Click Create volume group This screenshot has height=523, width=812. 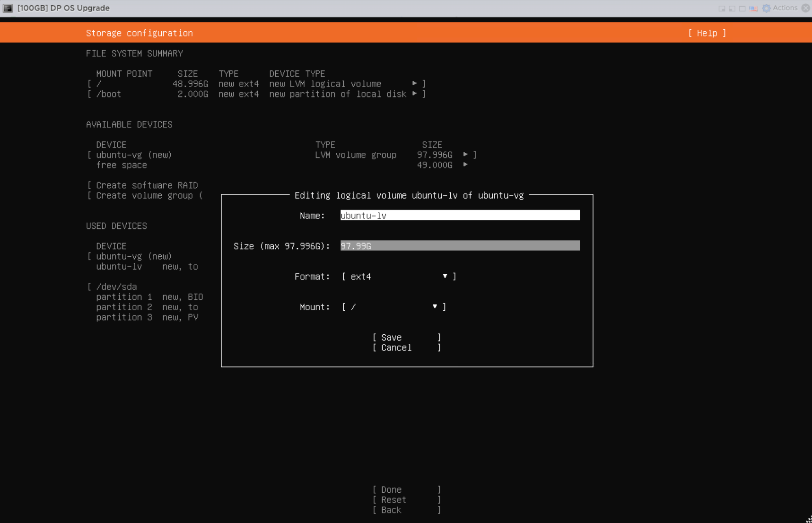pos(145,196)
